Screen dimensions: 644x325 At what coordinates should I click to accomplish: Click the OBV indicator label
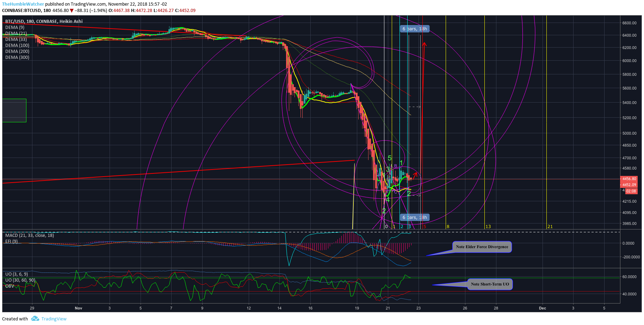point(10,286)
